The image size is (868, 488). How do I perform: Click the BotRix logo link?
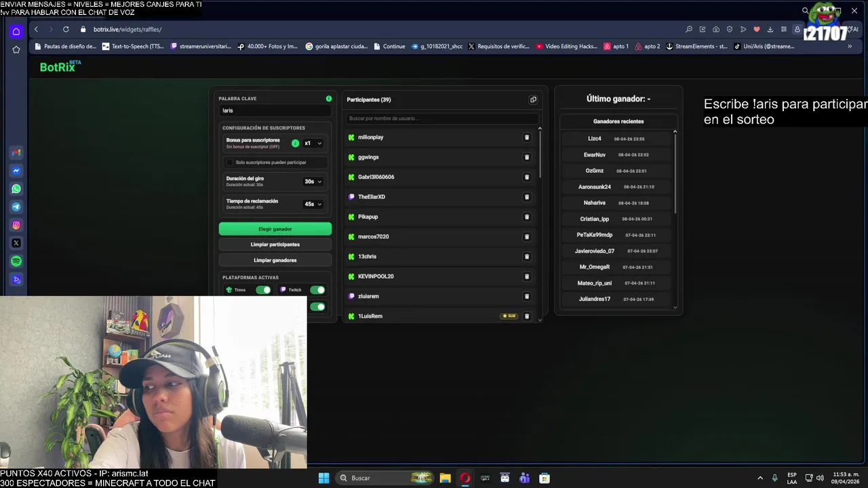60,66
